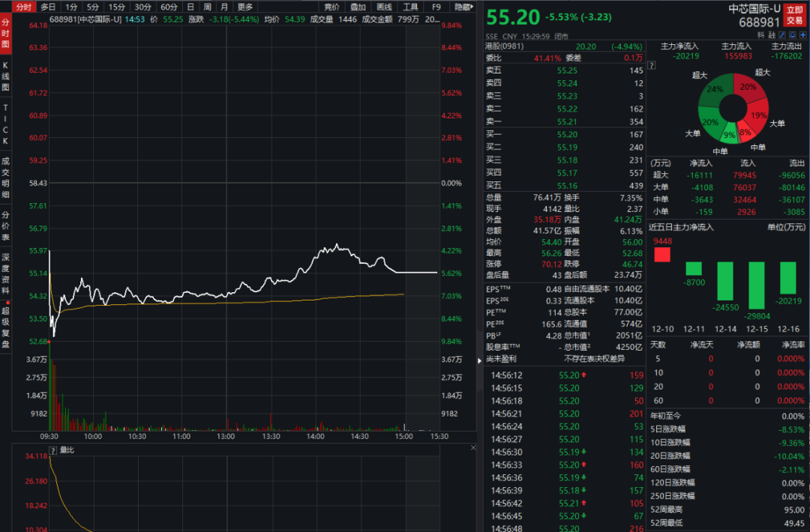Image resolution: width=810 pixels, height=532 pixels.
Task: Open help for the 量比 indicator
Action: pos(52,451)
